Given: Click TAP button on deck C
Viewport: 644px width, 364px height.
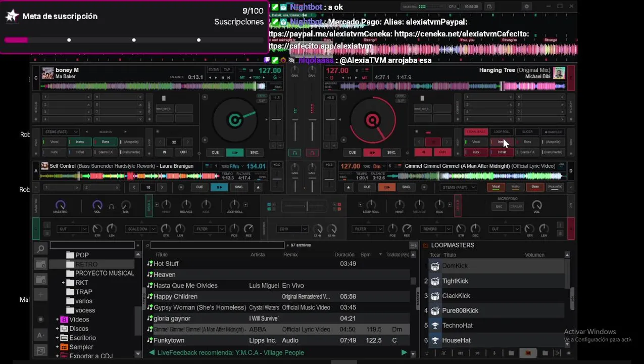Looking at the screenshot, I should 227,70.
